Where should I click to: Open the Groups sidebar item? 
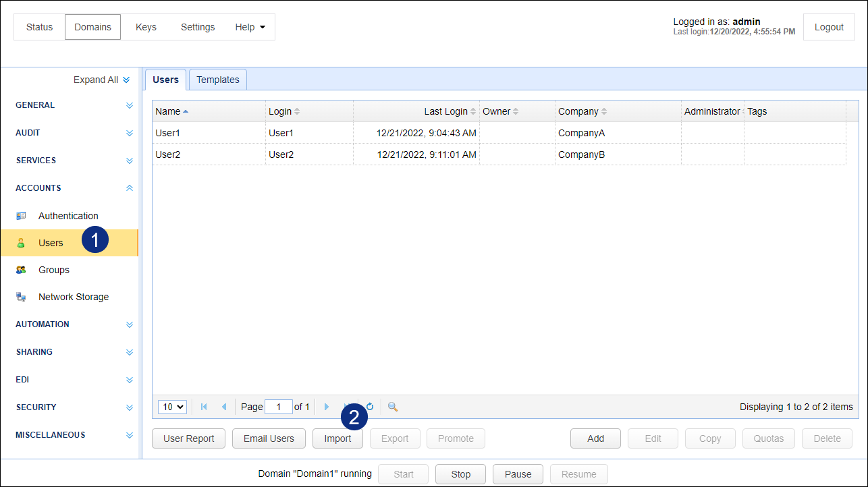coord(54,270)
